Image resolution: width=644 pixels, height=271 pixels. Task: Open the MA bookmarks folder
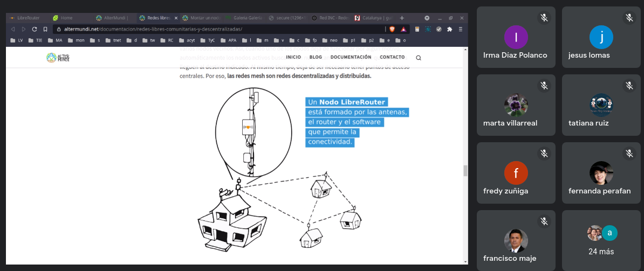[56, 40]
